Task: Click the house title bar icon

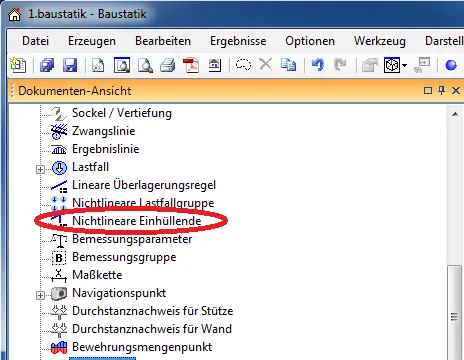Action: pyautogui.click(x=14, y=14)
